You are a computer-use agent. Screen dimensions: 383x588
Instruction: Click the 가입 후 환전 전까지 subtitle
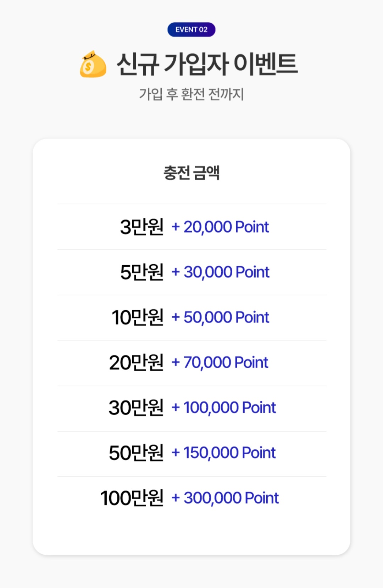[x=191, y=94]
